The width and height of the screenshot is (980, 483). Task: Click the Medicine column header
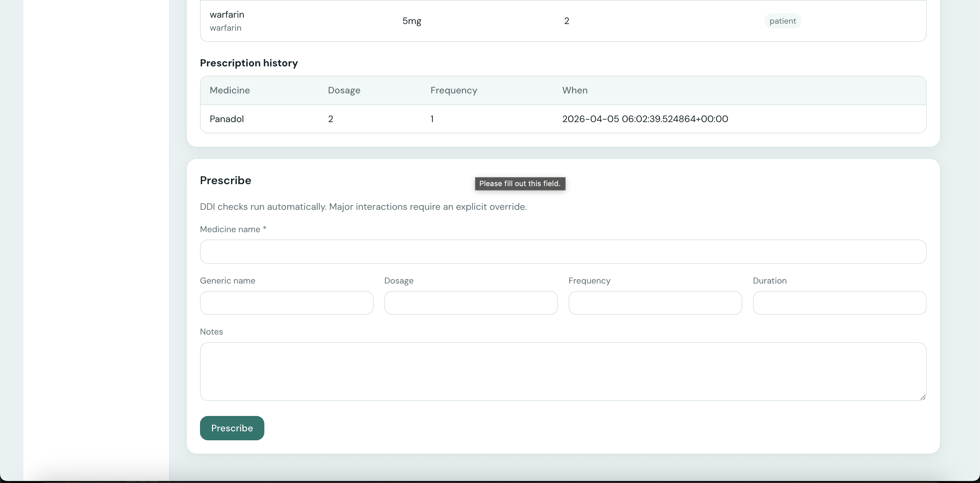229,90
